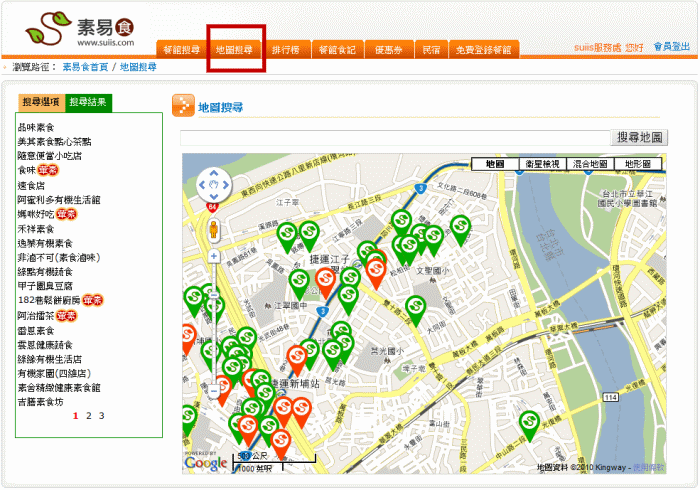This screenshot has width=700, height=490.
Task: Open the 搜尋結果 search results tab
Action: [89, 102]
